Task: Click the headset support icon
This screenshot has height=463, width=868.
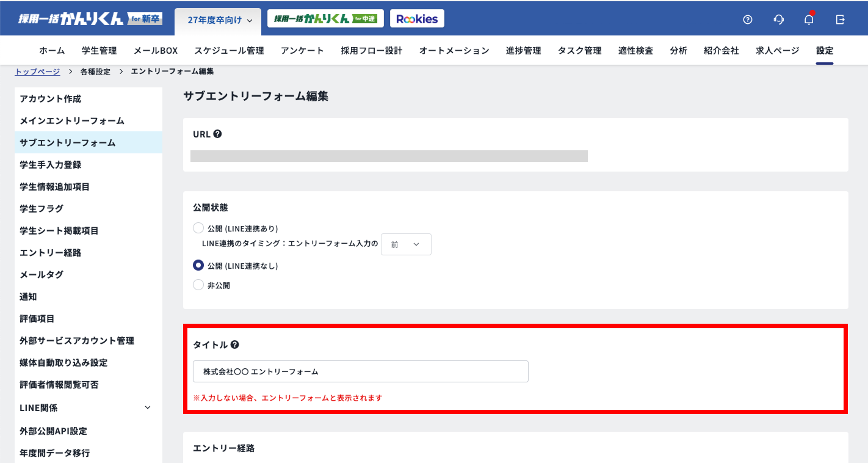Action: coord(778,19)
